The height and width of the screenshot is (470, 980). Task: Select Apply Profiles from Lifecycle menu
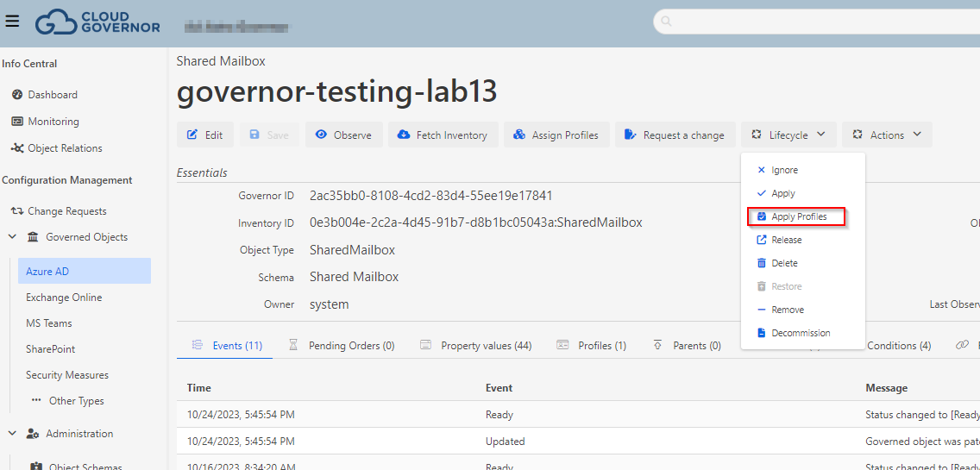click(798, 216)
